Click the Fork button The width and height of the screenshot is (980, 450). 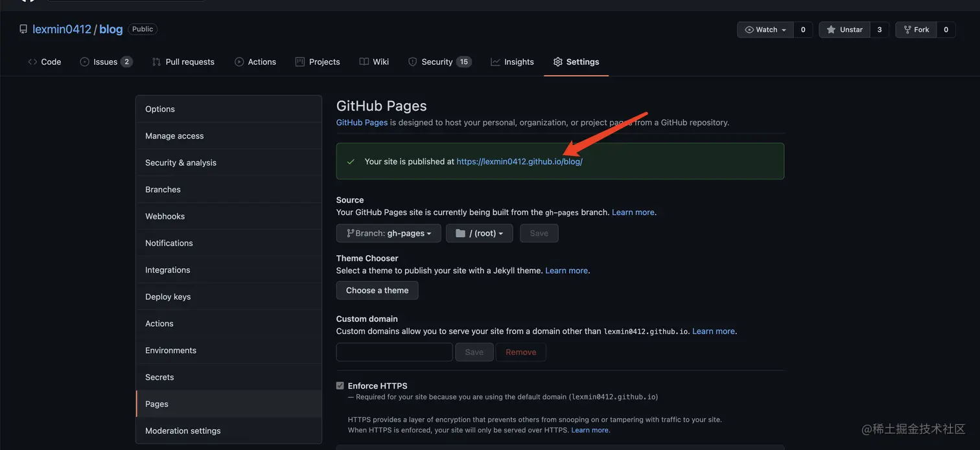(x=916, y=30)
